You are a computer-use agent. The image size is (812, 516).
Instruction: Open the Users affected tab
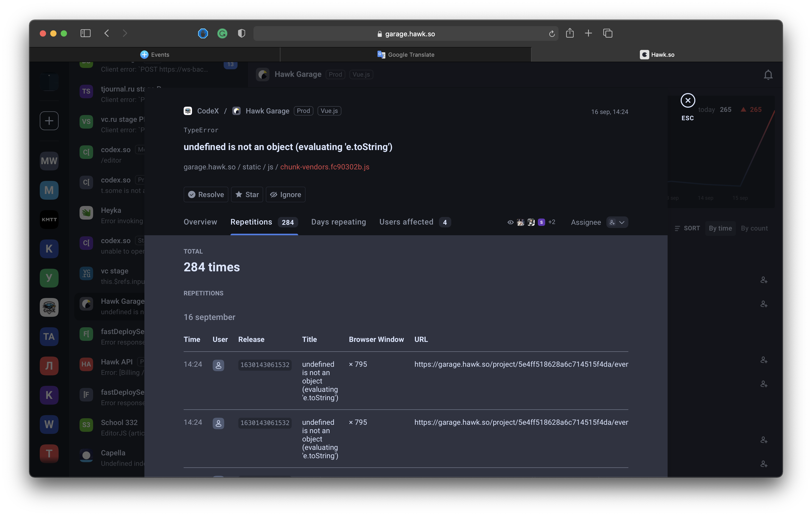click(415, 222)
